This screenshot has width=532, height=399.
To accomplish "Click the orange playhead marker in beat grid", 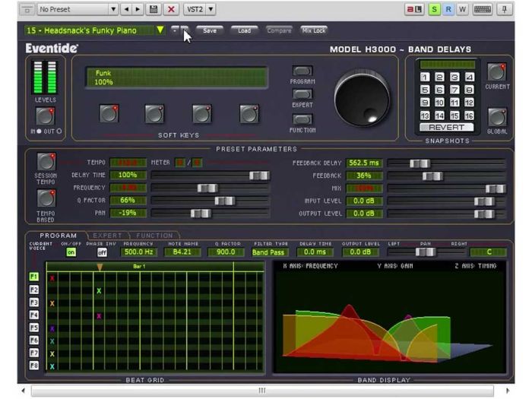I will pyautogui.click(x=100, y=267).
